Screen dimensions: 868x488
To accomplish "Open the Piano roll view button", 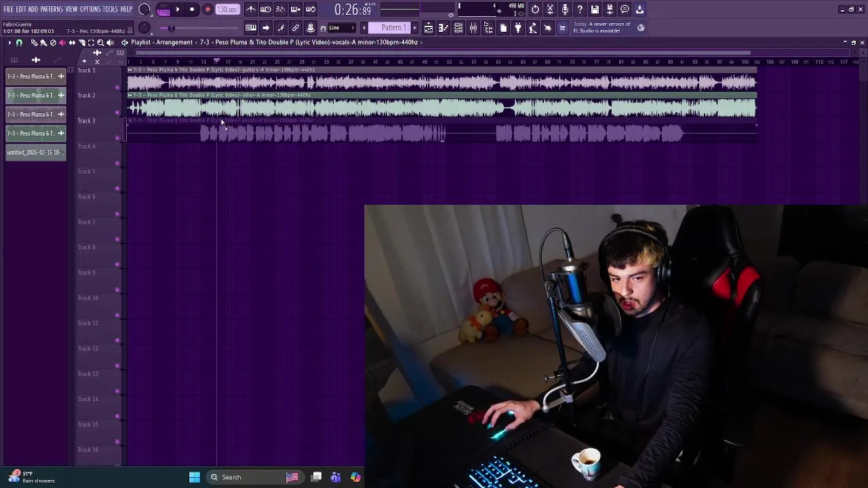I will click(443, 28).
